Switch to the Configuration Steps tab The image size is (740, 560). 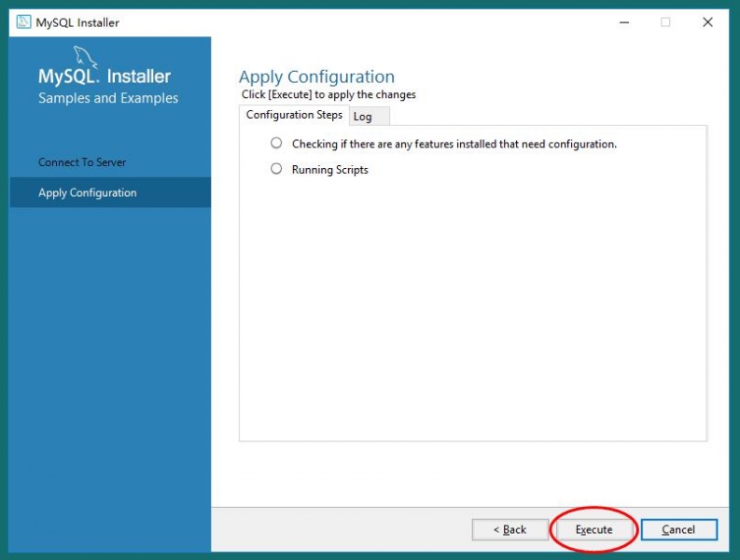pos(294,115)
